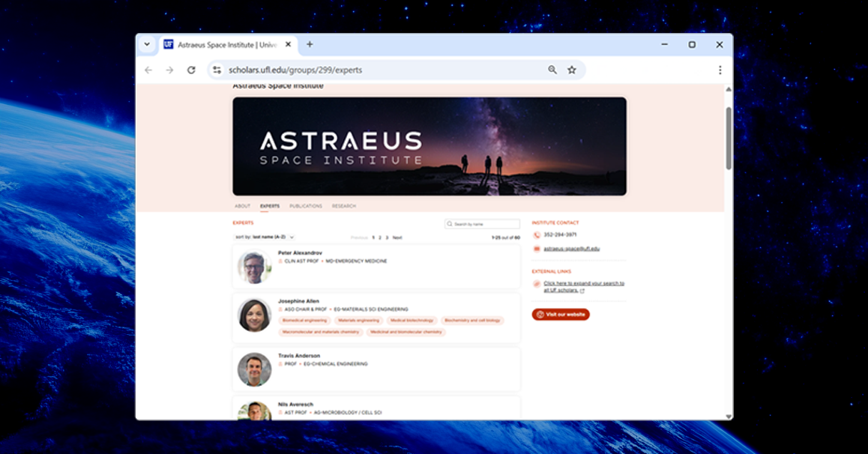Screen dimensions: 868x454
Task: Click the astraeus-space@ufl.edu email link
Action: pos(571,249)
